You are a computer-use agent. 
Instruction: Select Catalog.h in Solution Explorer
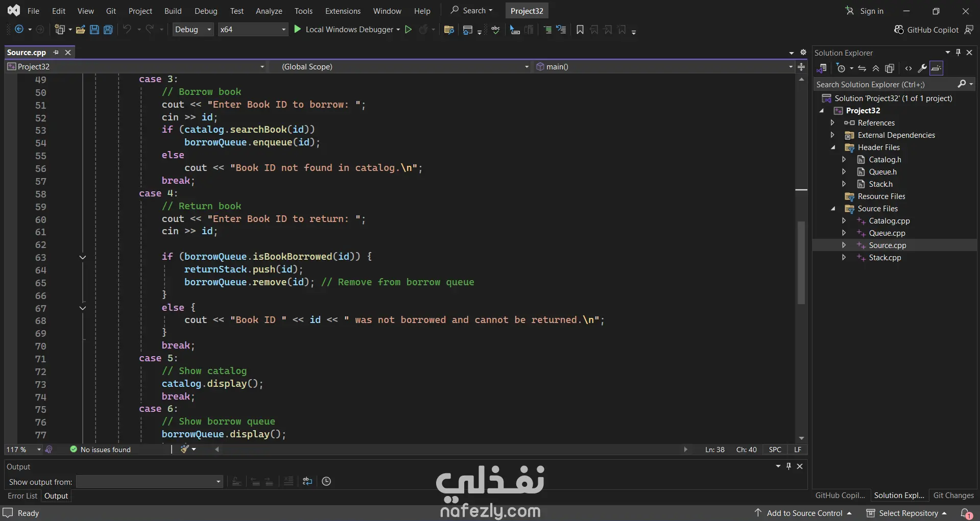coord(885,160)
